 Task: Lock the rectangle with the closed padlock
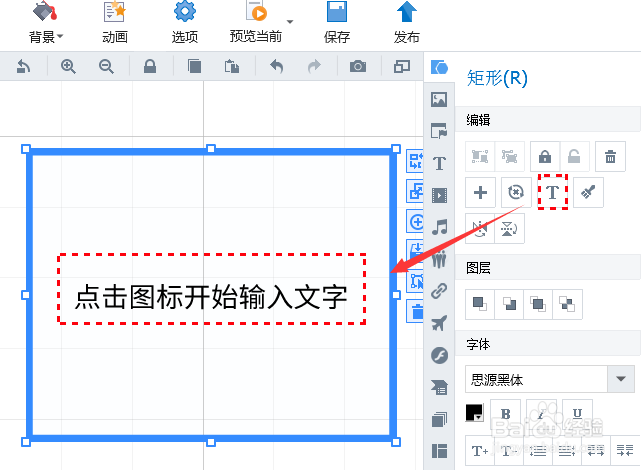[545, 157]
